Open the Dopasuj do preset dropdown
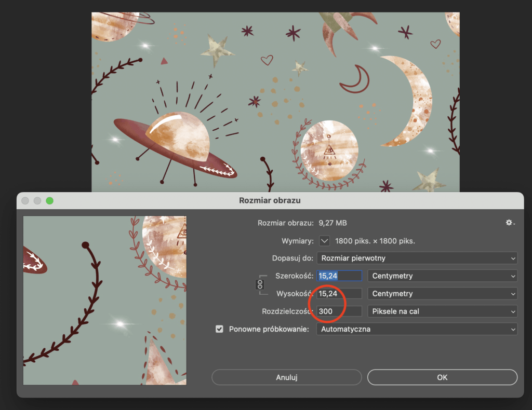 point(417,258)
